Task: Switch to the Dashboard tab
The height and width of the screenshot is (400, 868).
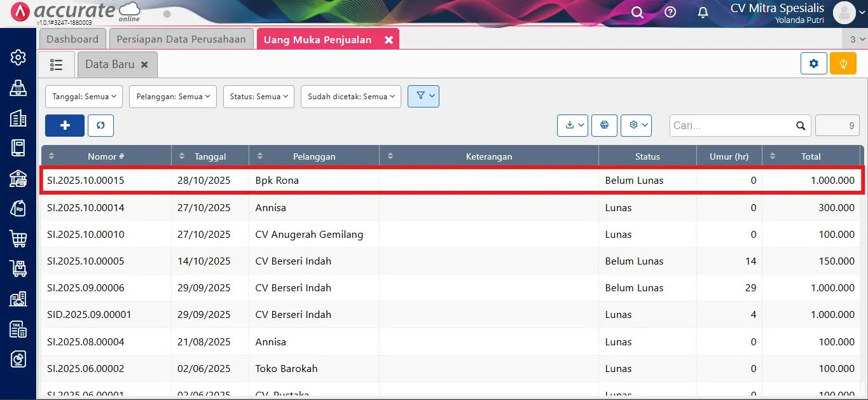Action: tap(72, 39)
